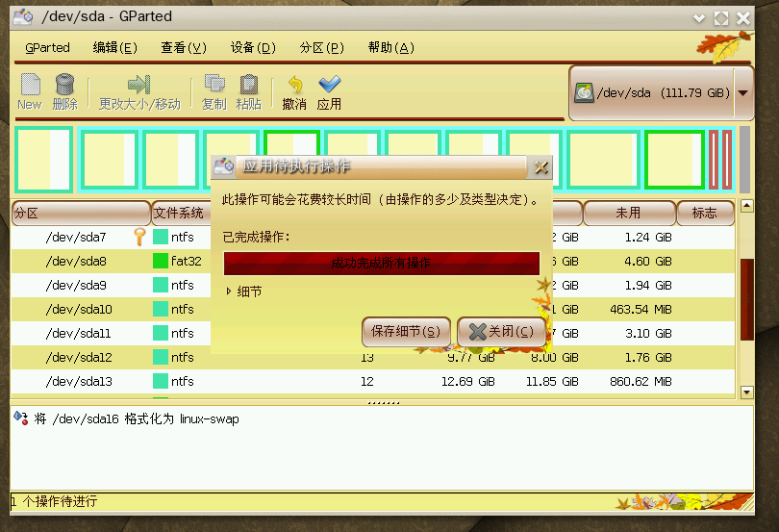
Task: Select the first partition block in disk map
Action: click(x=43, y=160)
